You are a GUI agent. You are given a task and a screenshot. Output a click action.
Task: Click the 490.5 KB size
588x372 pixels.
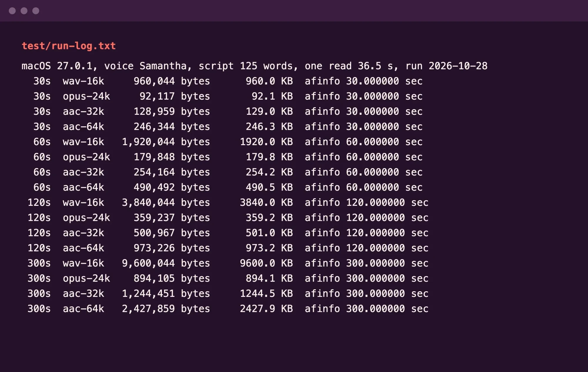[x=269, y=187]
